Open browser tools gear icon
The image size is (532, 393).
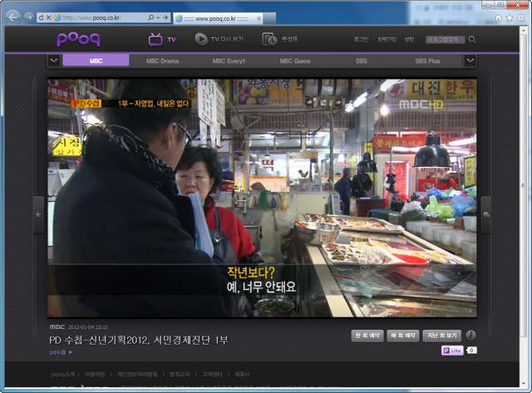520,17
